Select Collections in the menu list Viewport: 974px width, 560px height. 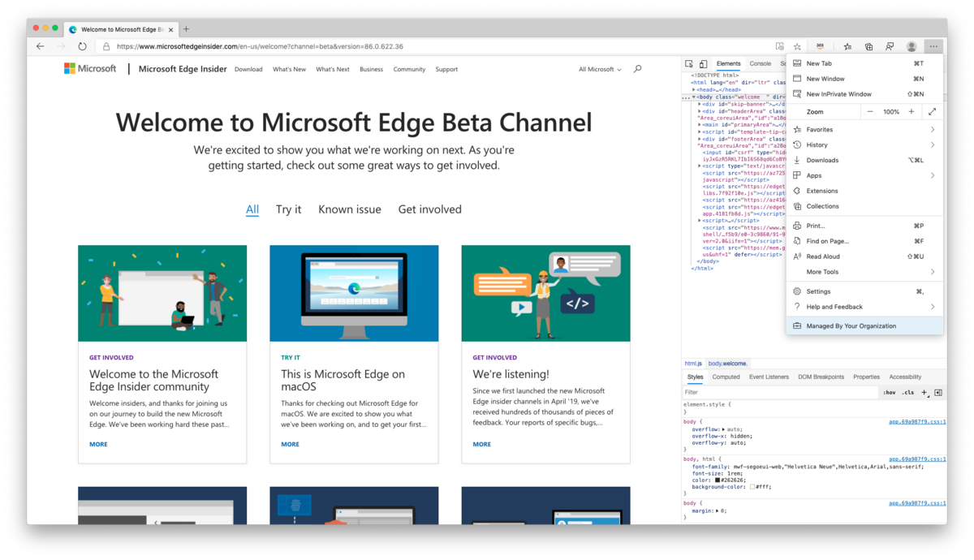tap(864, 206)
